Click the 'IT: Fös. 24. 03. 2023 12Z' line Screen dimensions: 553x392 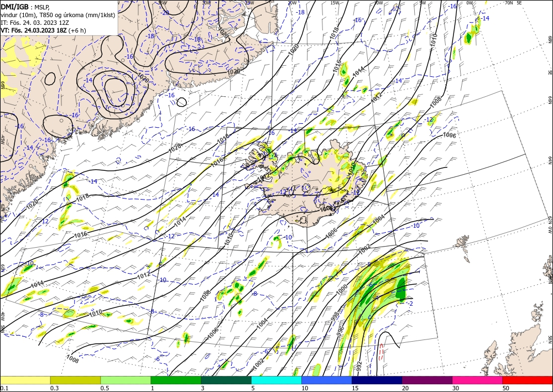[x=34, y=22]
